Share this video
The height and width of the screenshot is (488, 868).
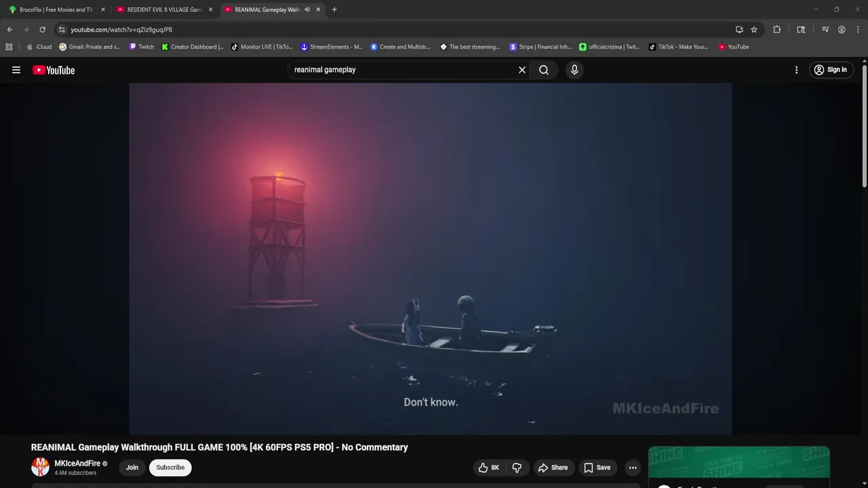click(553, 468)
